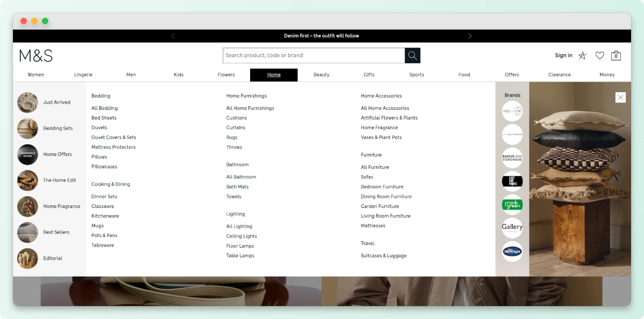Open the shopping bag
644x319 pixels.
616,55
